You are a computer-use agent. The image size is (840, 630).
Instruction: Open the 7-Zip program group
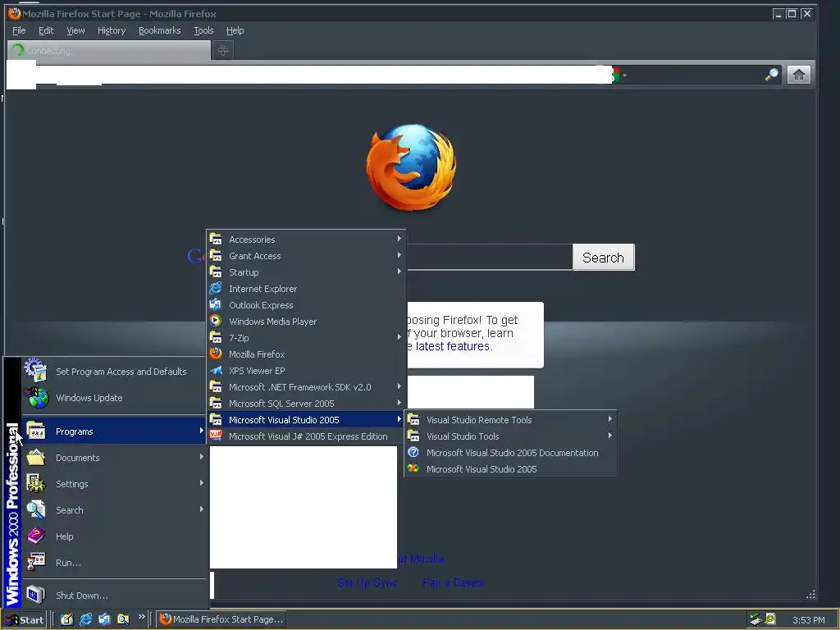point(306,338)
